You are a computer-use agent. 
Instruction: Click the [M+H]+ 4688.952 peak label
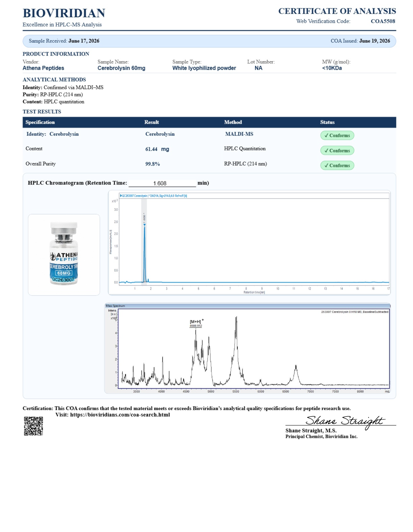tap(196, 323)
